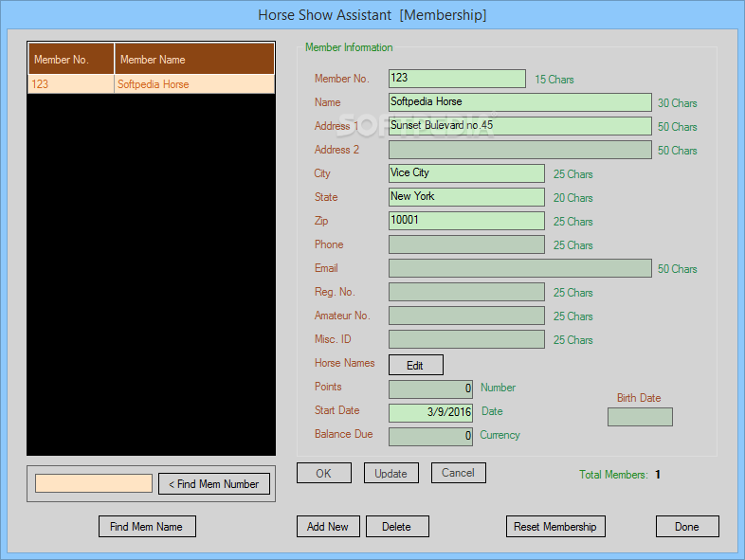Image resolution: width=745 pixels, height=560 pixels.
Task: Focus the member number search field
Action: coord(94,483)
